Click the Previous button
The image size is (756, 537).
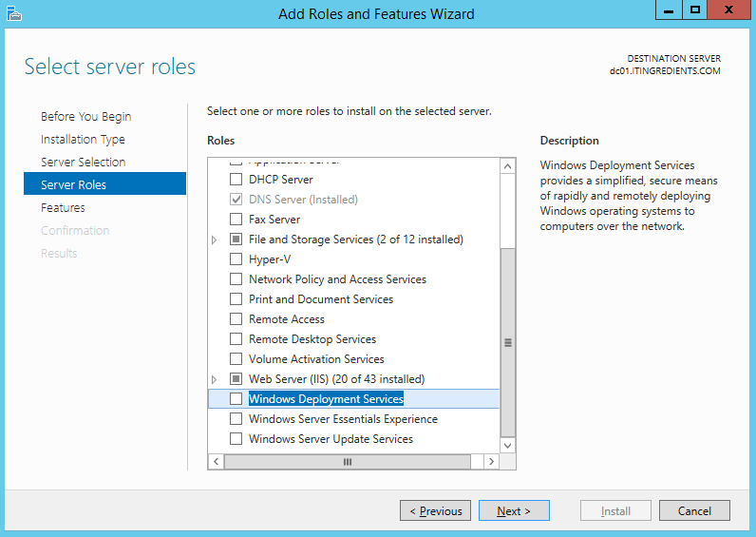(x=435, y=511)
